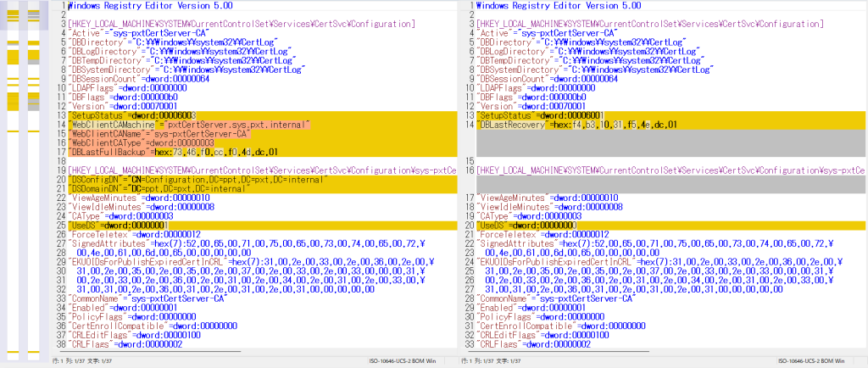
Task: Click gray missing block below DBLastRecovery
Action: click(x=661, y=143)
